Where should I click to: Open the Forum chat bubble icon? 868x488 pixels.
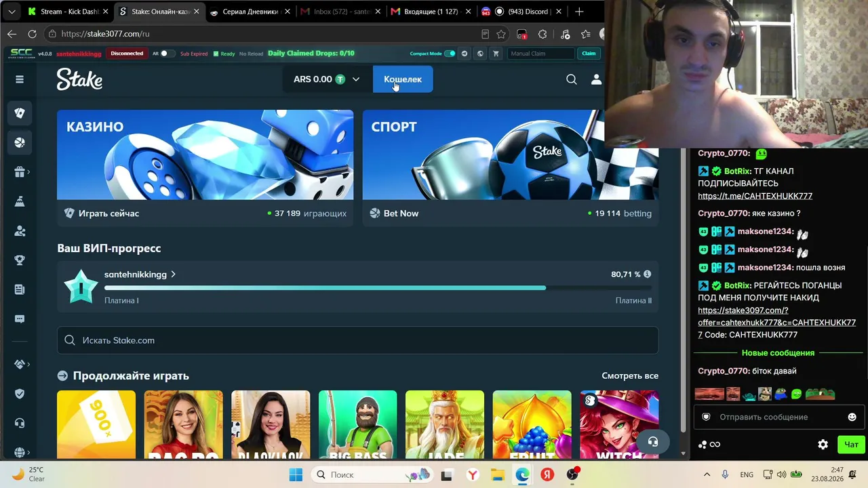[x=20, y=319]
